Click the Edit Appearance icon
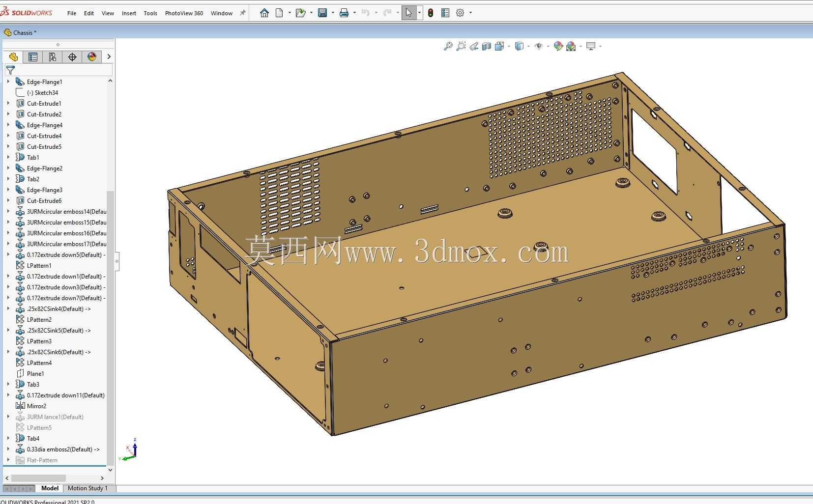 point(558,46)
